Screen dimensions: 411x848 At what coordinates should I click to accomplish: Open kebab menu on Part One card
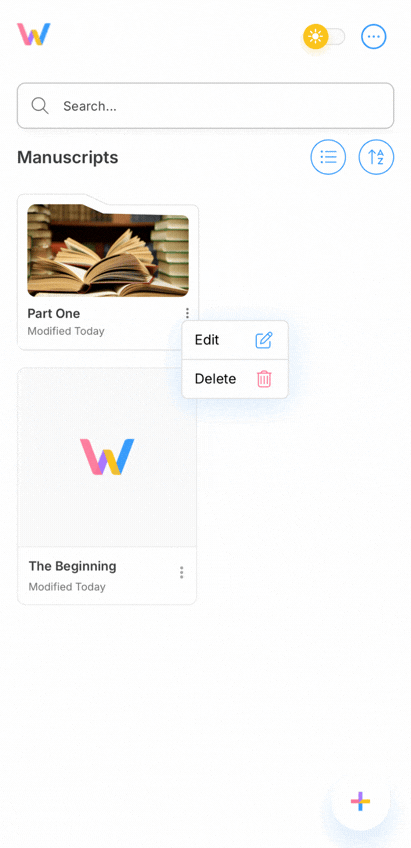pyautogui.click(x=187, y=313)
